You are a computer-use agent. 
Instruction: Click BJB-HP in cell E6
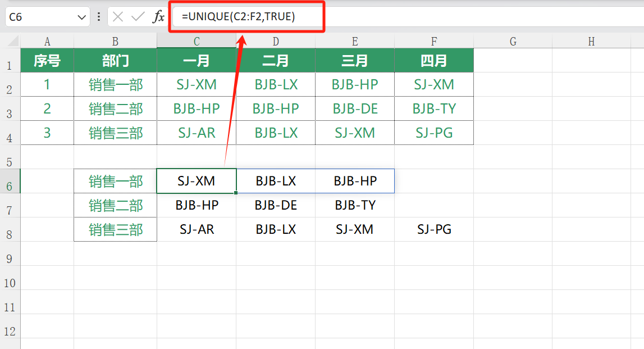point(355,181)
